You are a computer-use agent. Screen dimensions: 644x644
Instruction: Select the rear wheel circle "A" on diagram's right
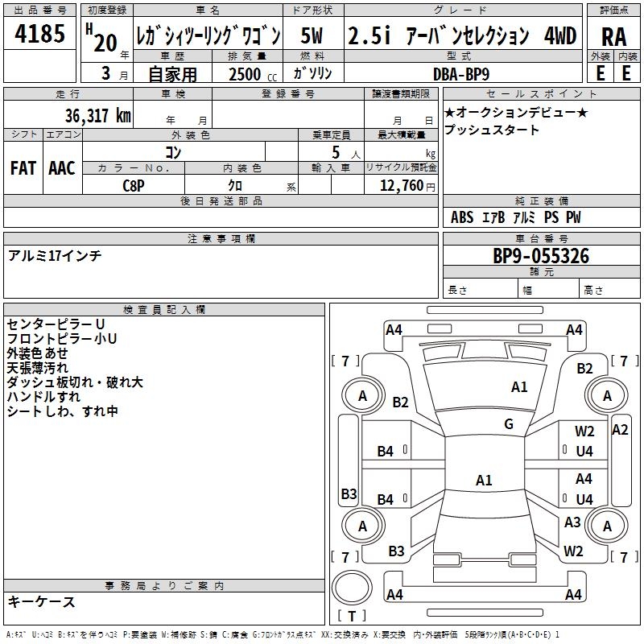[x=607, y=526]
